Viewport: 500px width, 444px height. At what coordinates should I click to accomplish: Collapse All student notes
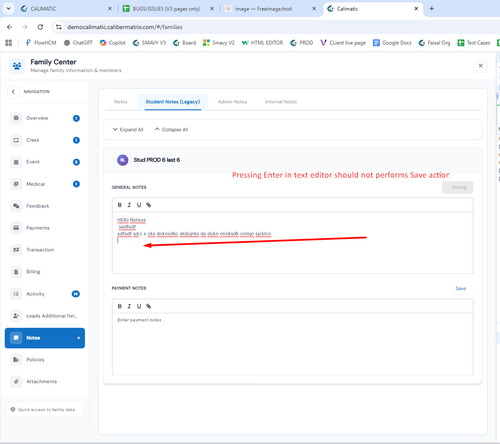171,129
